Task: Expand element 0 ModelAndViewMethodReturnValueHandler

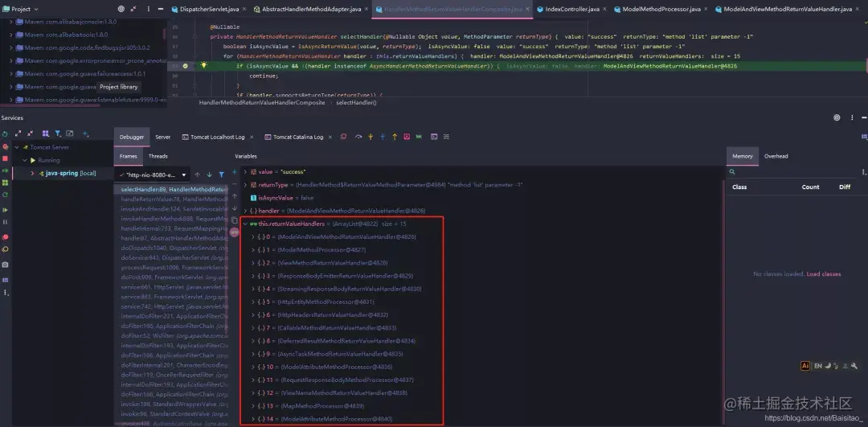Action: coord(253,236)
